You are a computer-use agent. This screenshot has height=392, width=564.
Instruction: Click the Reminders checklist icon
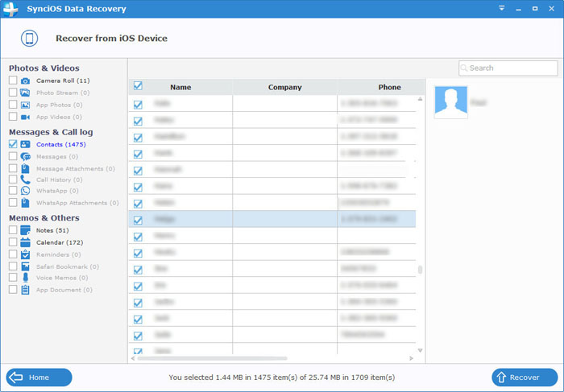[x=25, y=254]
